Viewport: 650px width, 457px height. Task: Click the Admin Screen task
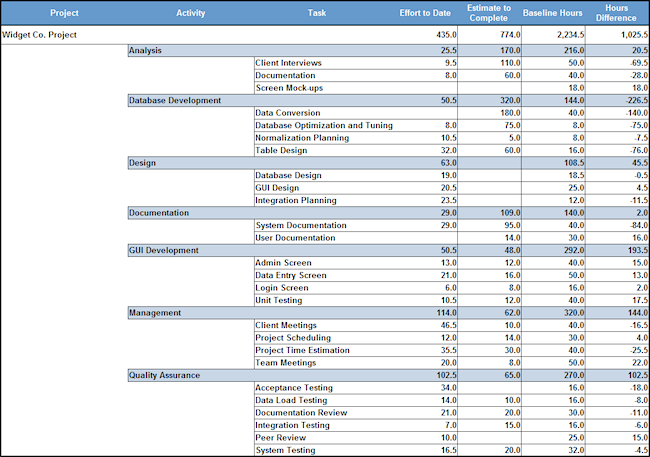[284, 263]
